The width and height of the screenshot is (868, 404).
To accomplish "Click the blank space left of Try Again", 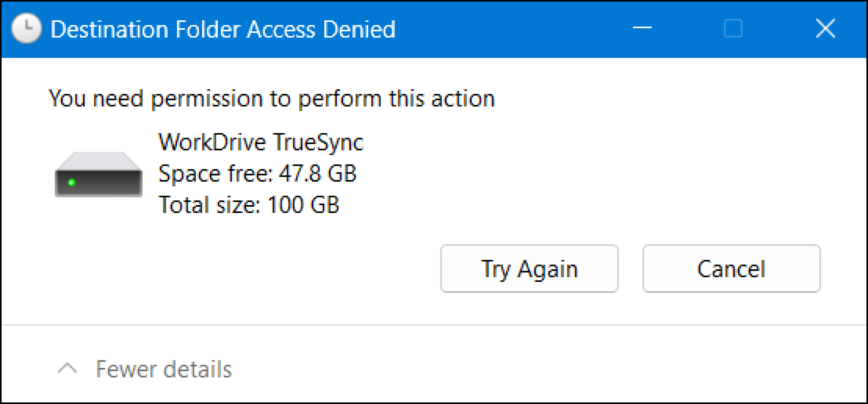I will [235, 269].
